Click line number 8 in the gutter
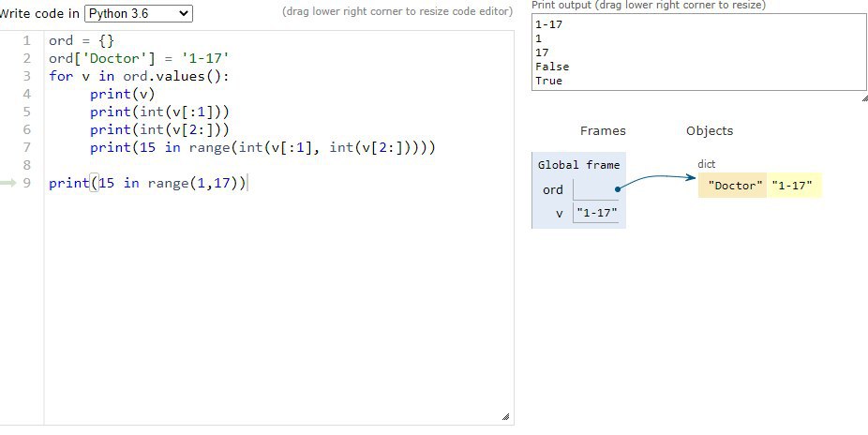The image size is (868, 435). pos(26,165)
